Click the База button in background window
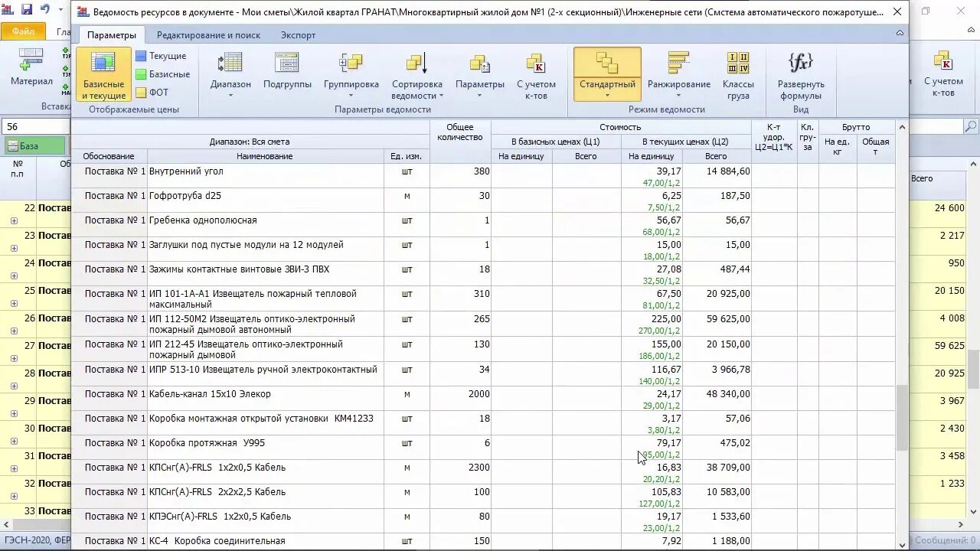 click(x=34, y=146)
